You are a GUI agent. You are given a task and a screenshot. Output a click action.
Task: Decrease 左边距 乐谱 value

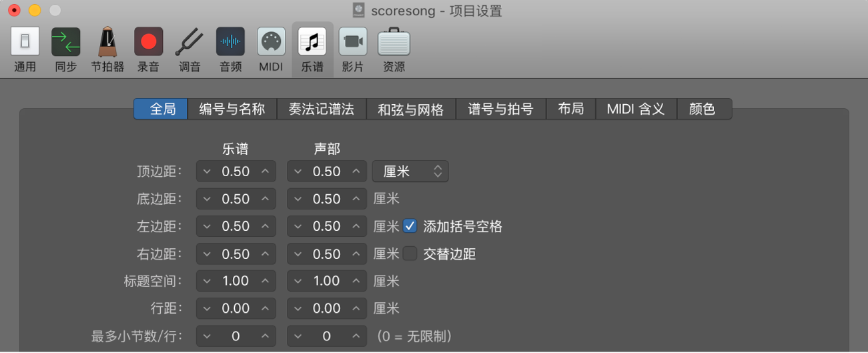(206, 226)
